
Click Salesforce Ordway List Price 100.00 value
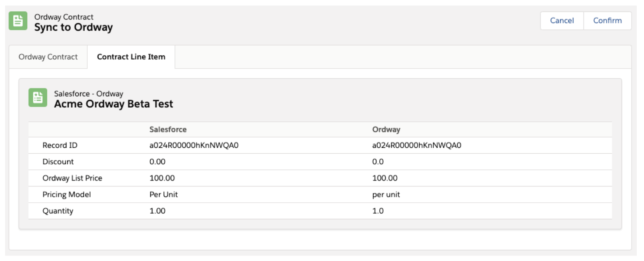[x=162, y=178]
